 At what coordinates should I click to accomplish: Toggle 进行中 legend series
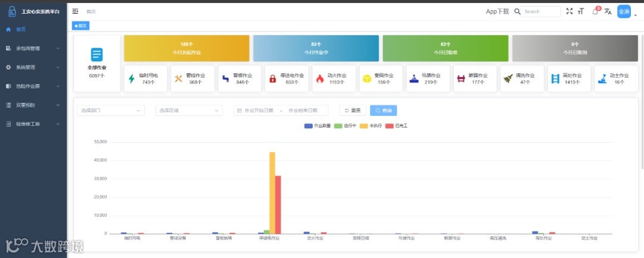tap(345, 126)
